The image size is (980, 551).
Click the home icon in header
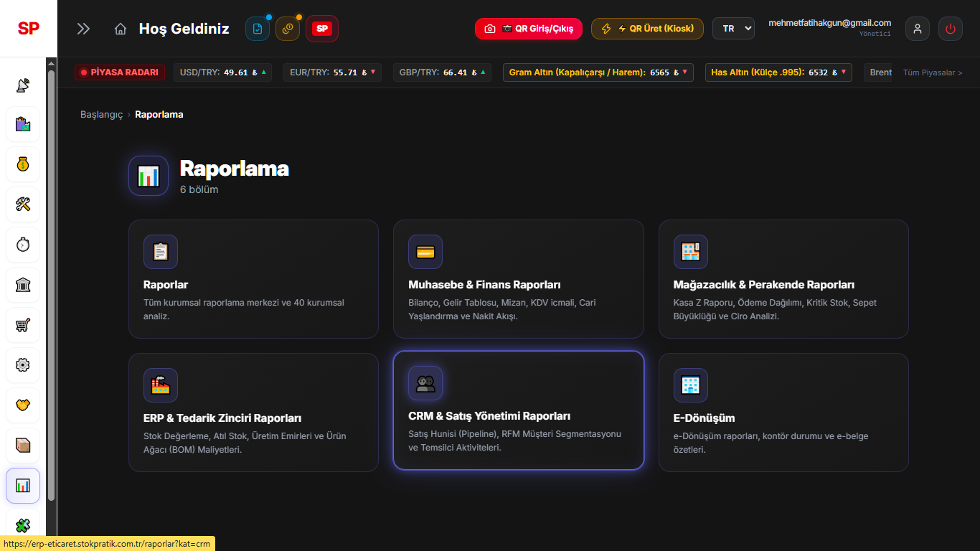click(121, 29)
